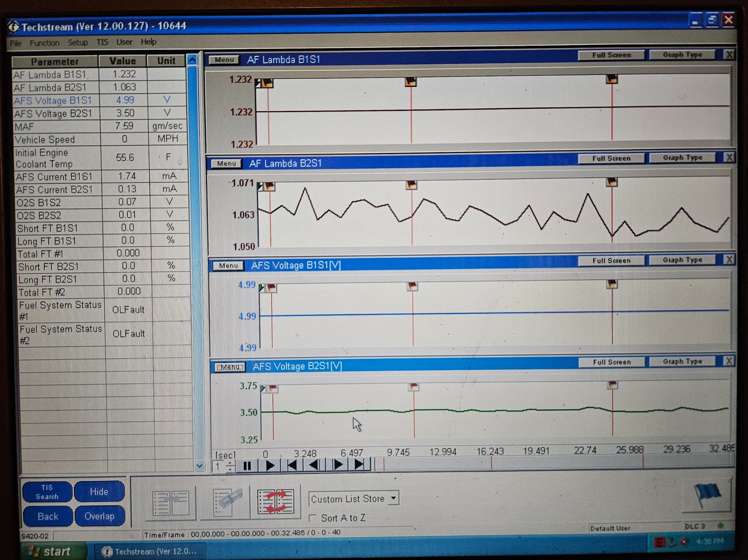The width and height of the screenshot is (748, 560).
Task: Click the data list layout icon
Action: 171,503
